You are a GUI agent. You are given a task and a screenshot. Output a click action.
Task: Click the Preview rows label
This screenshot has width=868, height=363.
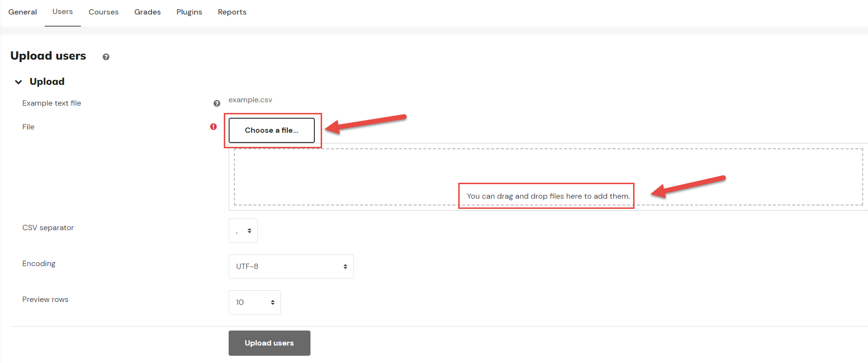tap(46, 300)
